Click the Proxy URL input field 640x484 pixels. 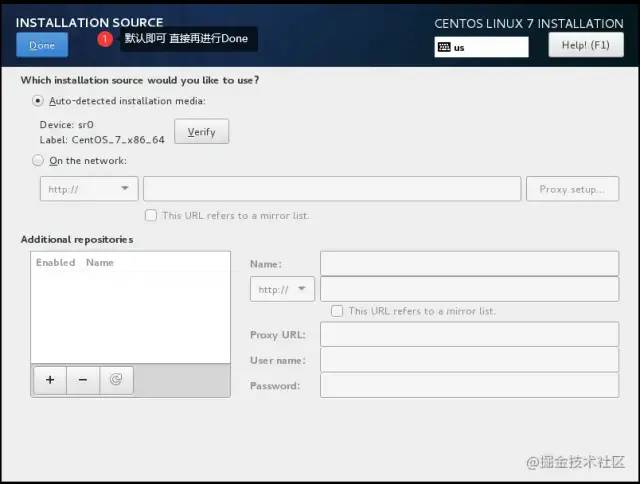(x=469, y=334)
